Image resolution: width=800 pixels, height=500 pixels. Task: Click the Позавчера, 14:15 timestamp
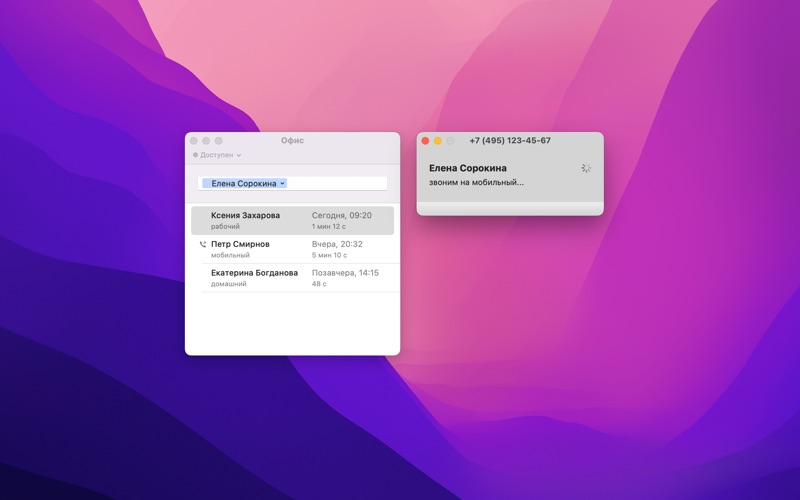[x=345, y=272]
